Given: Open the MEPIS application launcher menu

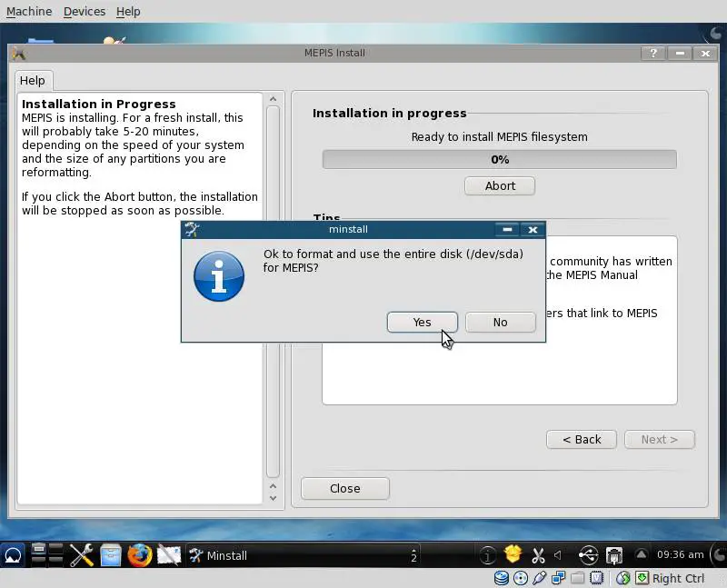Looking at the screenshot, I should [13, 555].
